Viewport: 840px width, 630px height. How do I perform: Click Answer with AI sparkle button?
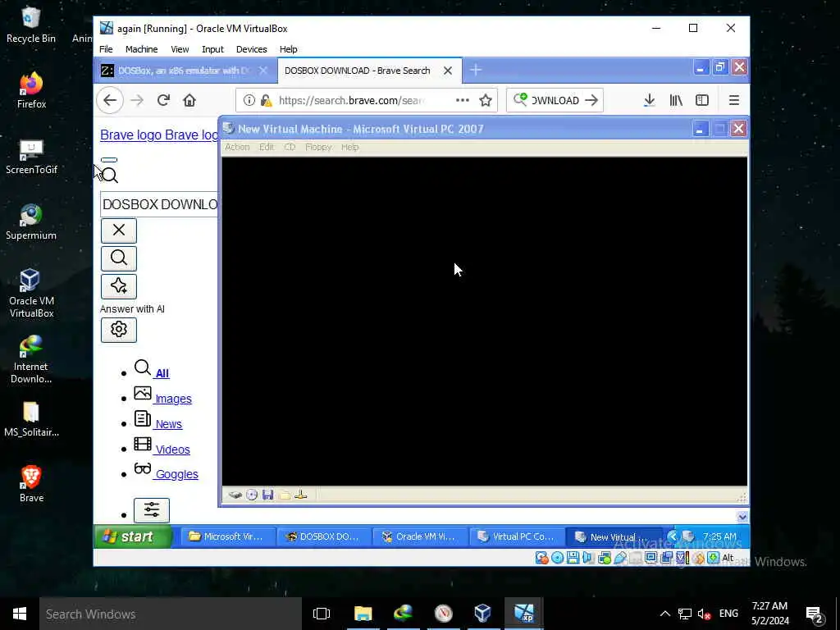pyautogui.click(x=119, y=286)
